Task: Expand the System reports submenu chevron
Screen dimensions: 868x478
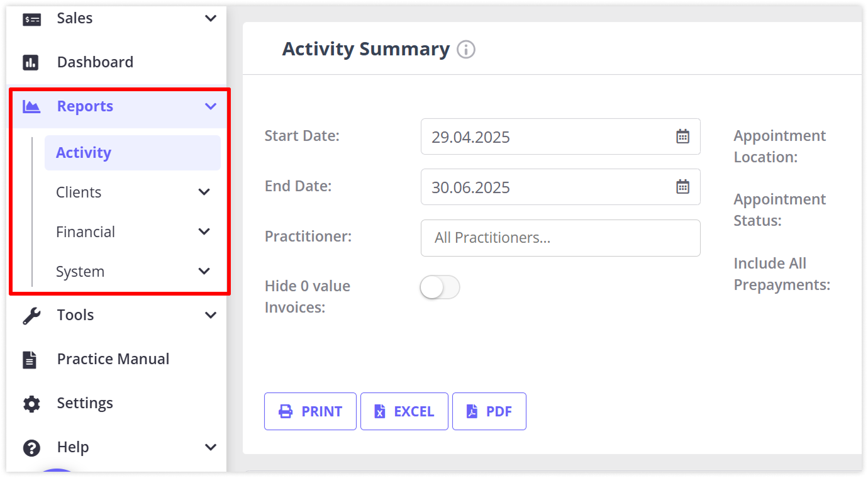Action: coord(204,271)
